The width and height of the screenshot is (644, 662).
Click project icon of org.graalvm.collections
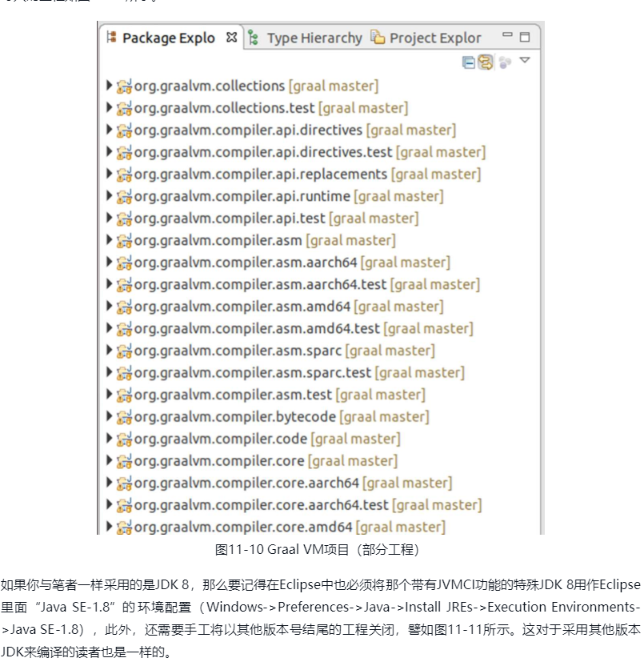(124, 86)
